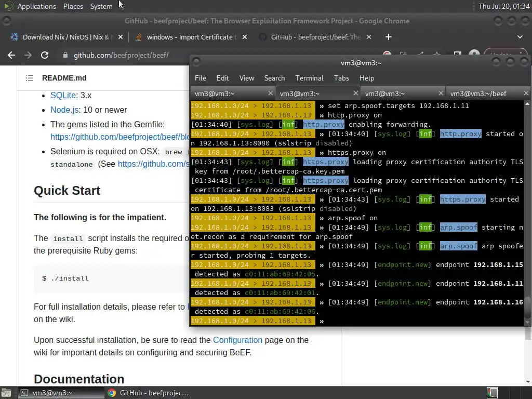Close the first vm3@vm3:~ terminal tab

click(270, 93)
